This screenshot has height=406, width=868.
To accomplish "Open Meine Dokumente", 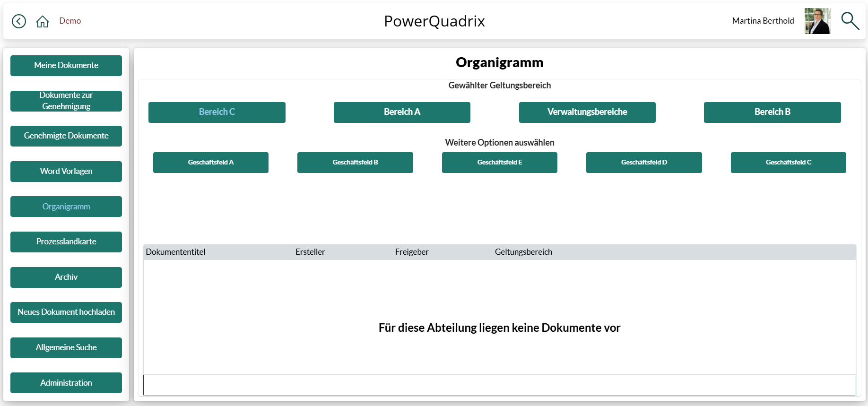I will tap(66, 66).
